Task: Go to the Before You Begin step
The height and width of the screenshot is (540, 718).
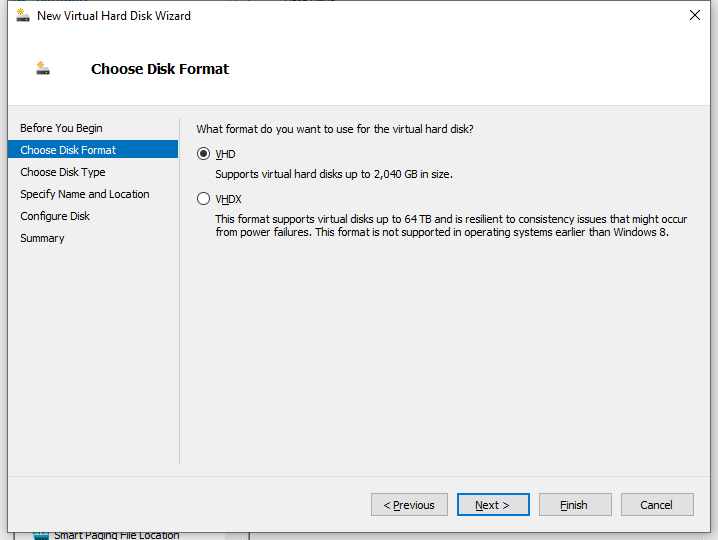Action: click(61, 128)
